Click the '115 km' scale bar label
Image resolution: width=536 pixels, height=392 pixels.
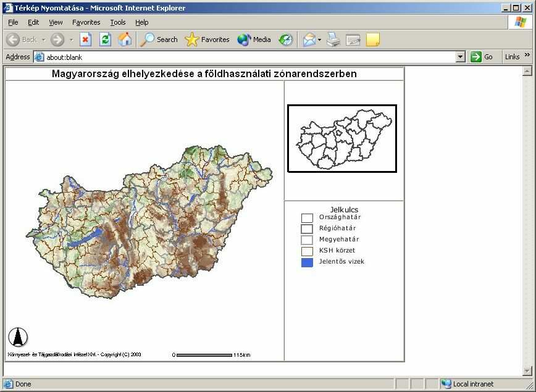tap(242, 355)
